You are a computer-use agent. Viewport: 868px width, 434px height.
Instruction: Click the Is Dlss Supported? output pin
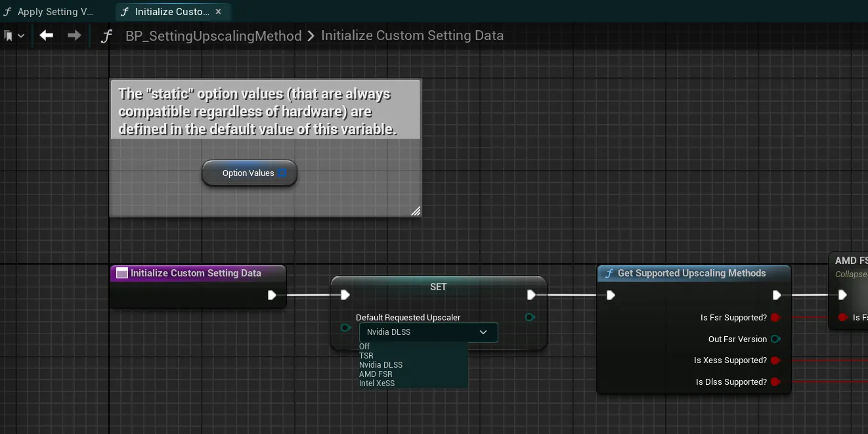coord(775,382)
